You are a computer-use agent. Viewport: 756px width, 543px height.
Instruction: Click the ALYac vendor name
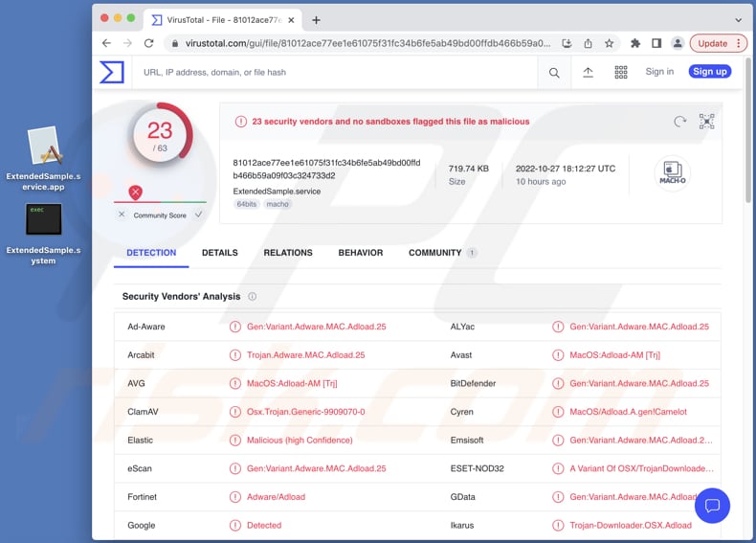coord(462,327)
